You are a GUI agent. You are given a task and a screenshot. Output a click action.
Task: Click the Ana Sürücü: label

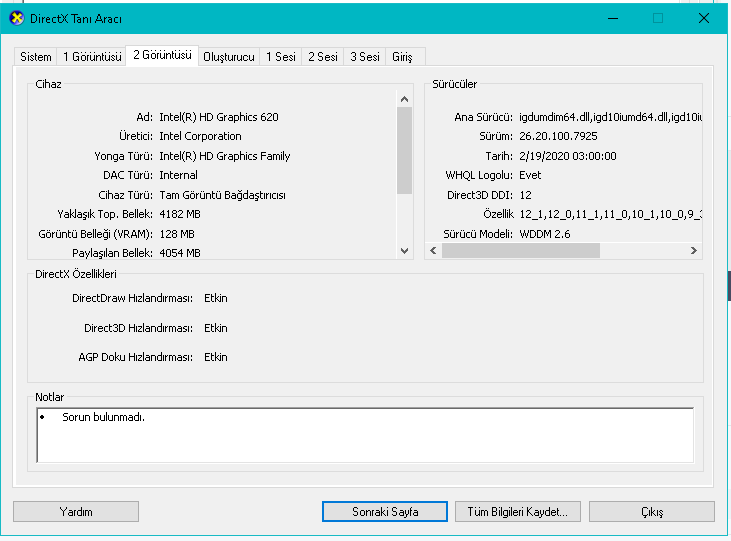pos(483,117)
